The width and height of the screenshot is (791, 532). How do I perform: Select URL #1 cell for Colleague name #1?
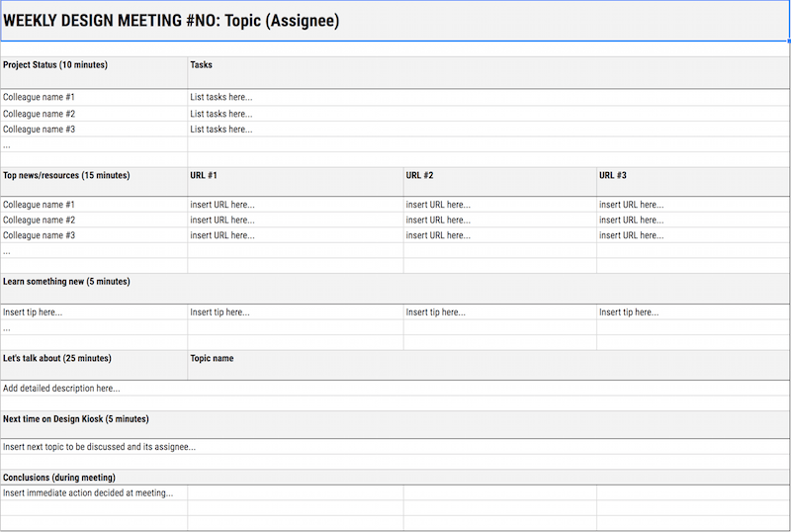pyautogui.click(x=222, y=205)
